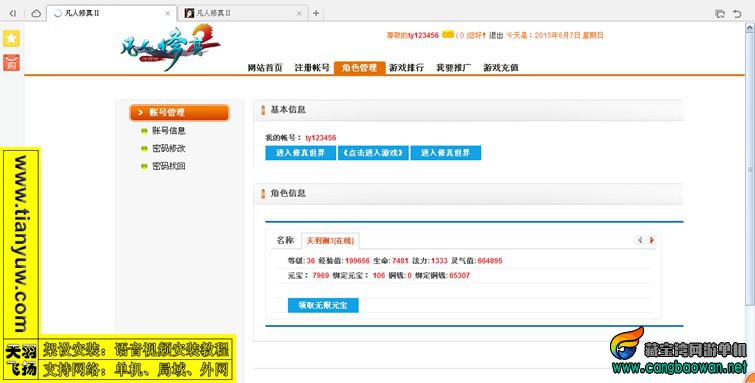Screen dimensions: 755x383
Task: Click 领取无限元宝 button
Action: coord(323,305)
